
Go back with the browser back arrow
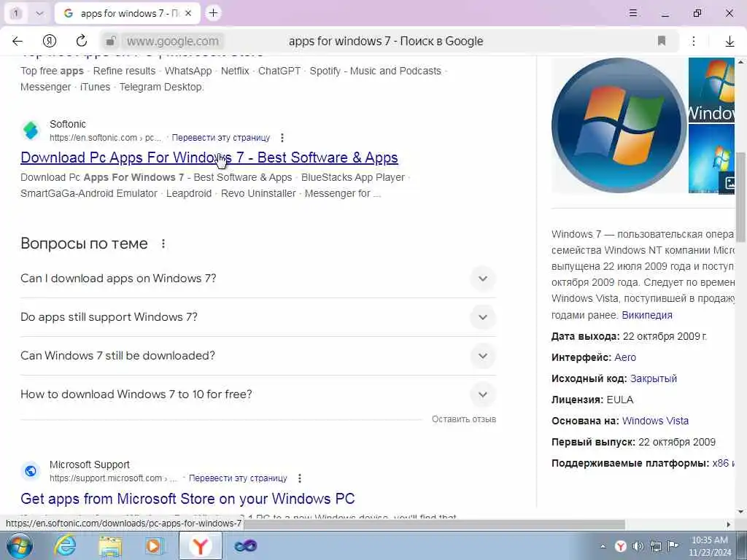point(18,41)
